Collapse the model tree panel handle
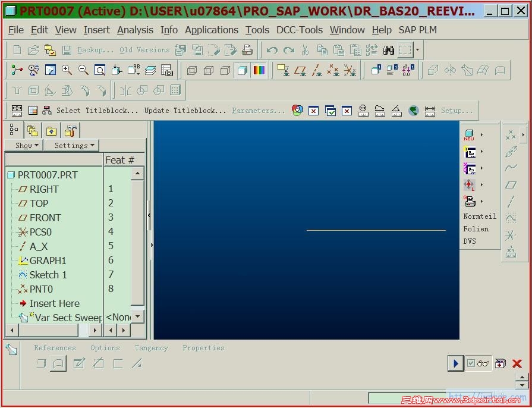The width and height of the screenshot is (532, 408). point(149,215)
